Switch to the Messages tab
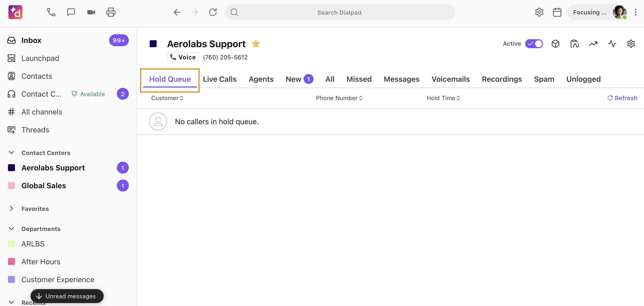 tap(402, 79)
